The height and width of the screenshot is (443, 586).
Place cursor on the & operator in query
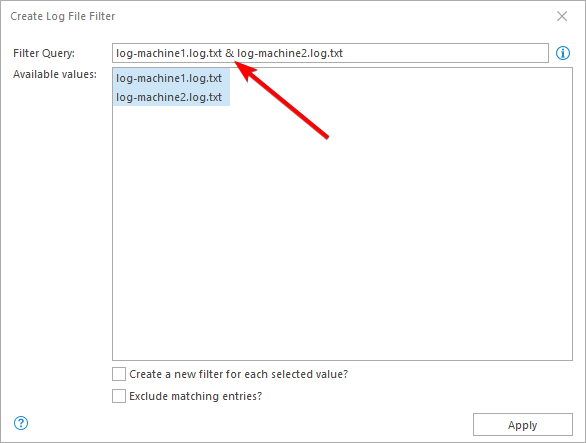[229, 53]
